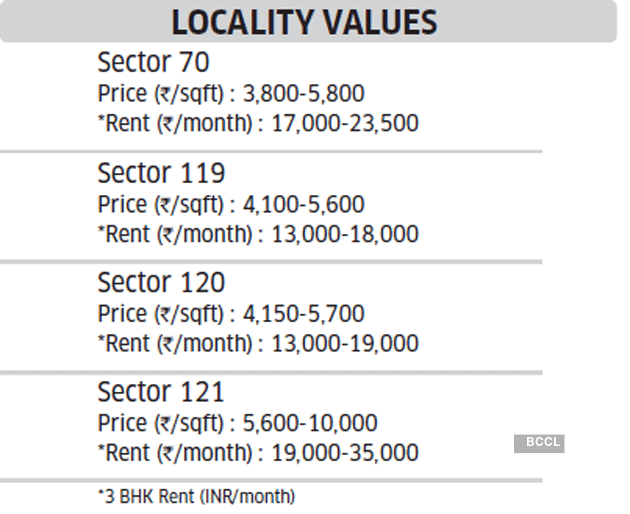Select the Sector 120 heading

[161, 282]
